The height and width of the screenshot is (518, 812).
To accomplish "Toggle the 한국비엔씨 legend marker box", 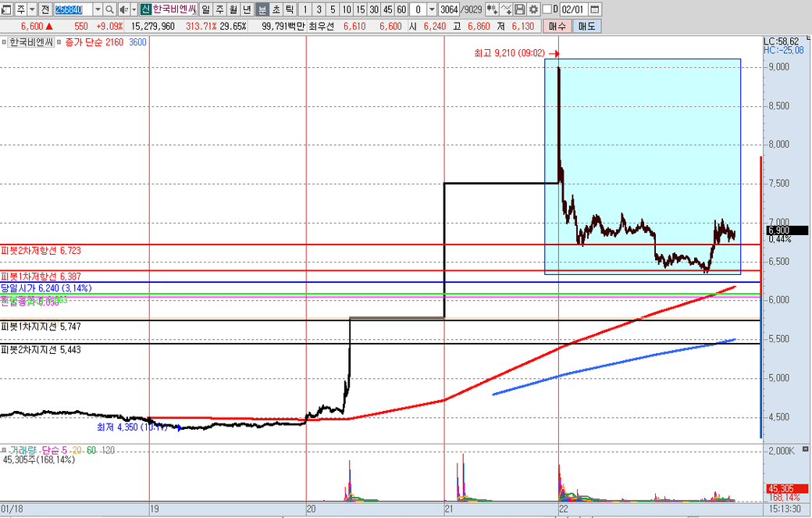I will coord(4,42).
